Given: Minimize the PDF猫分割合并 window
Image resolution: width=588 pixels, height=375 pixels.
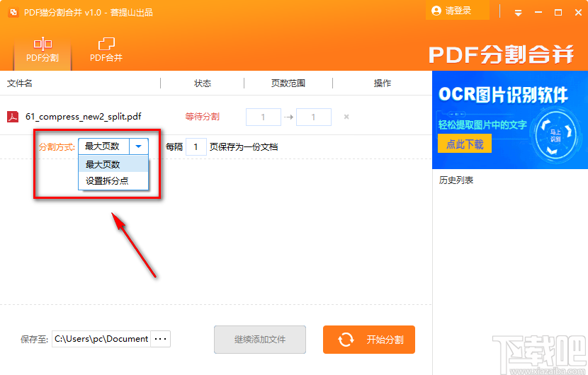Looking at the screenshot, I should coord(538,13).
